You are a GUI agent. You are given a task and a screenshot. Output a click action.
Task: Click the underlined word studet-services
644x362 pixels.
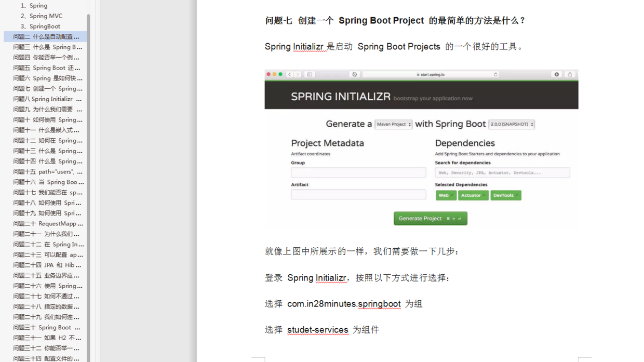coord(317,330)
